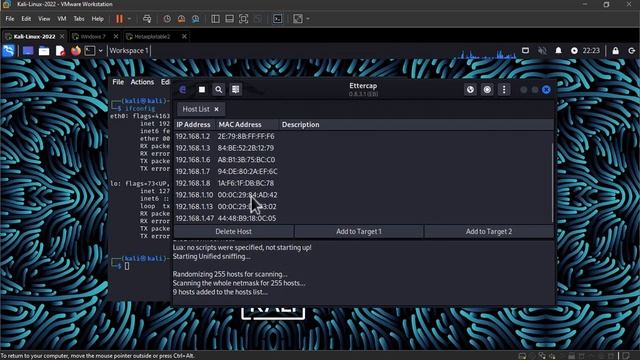Viewport: 640px width, 360px height.
Task: Open the terminal window's File menu
Action: (x=118, y=82)
